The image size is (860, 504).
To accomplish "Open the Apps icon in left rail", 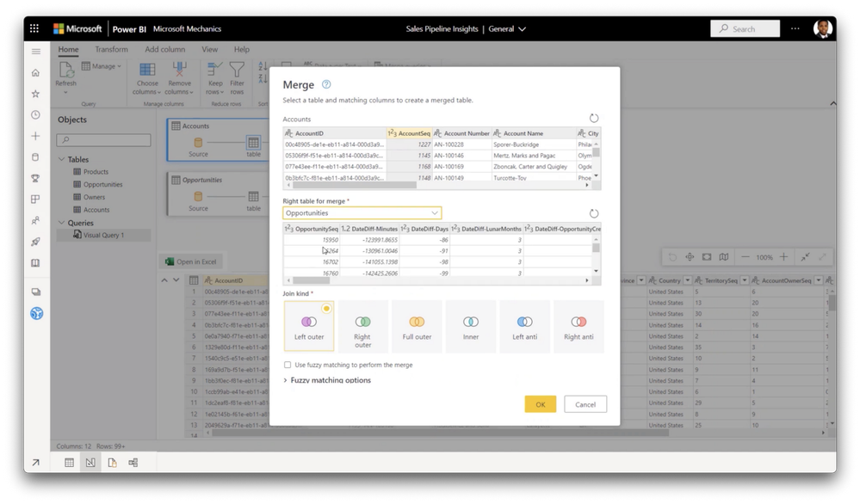I will (x=35, y=200).
